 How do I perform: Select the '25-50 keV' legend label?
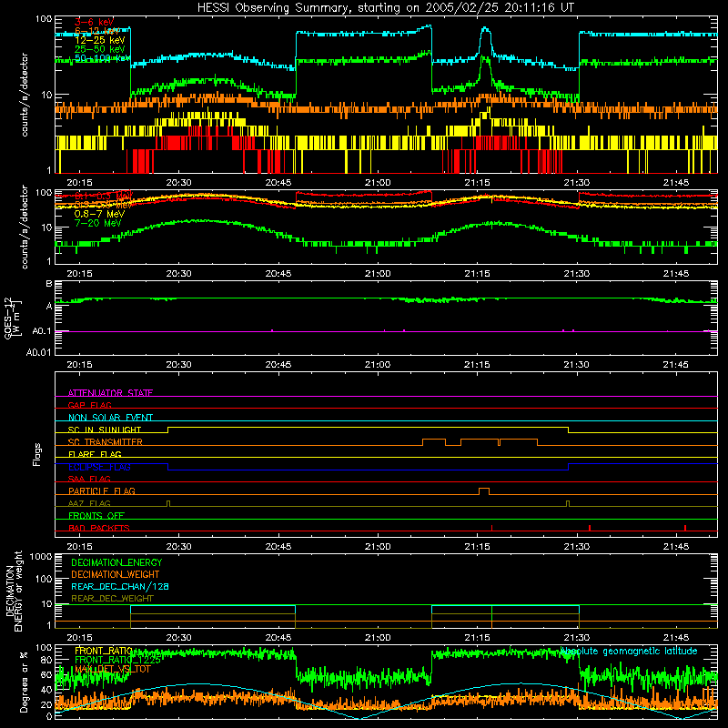pyautogui.click(x=99, y=49)
